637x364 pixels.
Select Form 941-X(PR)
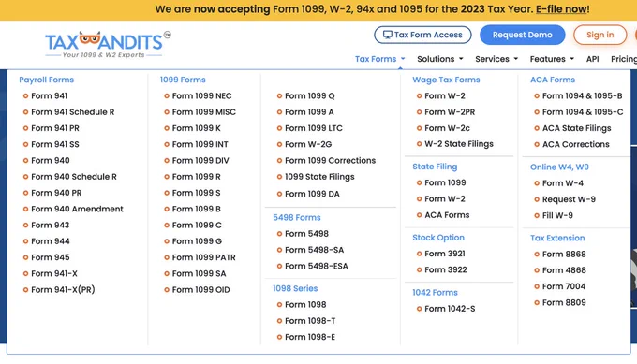coord(63,290)
